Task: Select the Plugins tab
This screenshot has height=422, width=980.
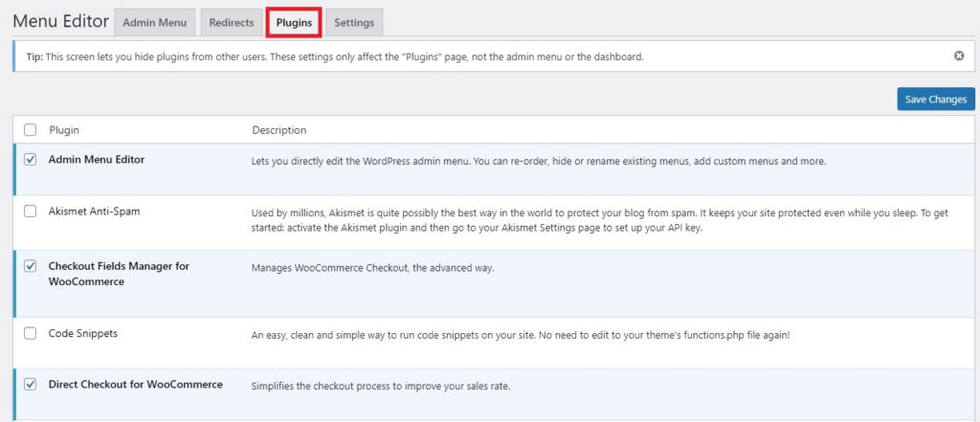Action: pyautogui.click(x=294, y=23)
